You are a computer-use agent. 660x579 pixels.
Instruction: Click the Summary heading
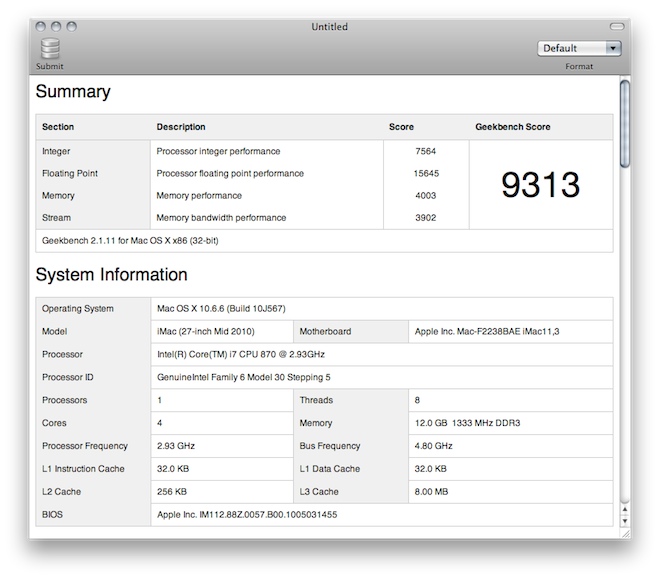tap(73, 92)
